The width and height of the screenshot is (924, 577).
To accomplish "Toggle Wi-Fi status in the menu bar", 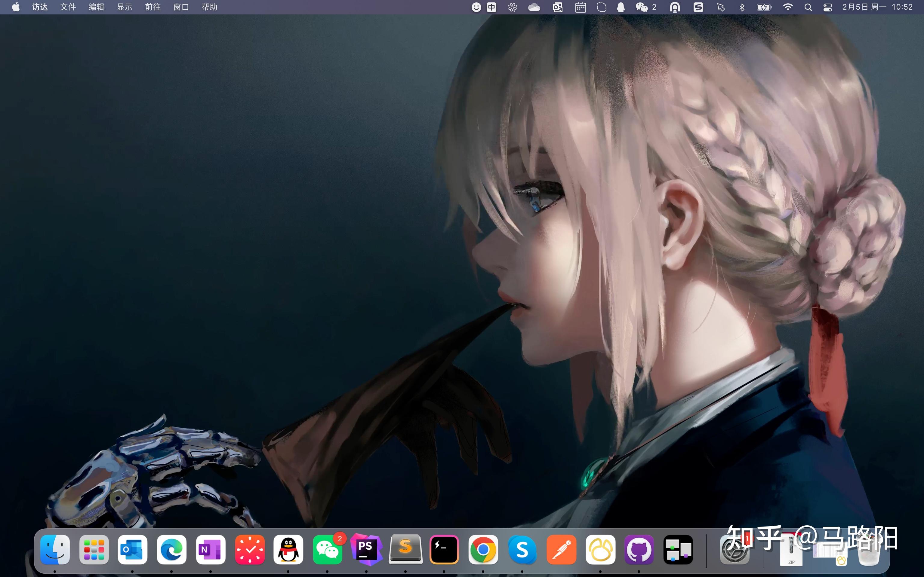I will [x=788, y=7].
